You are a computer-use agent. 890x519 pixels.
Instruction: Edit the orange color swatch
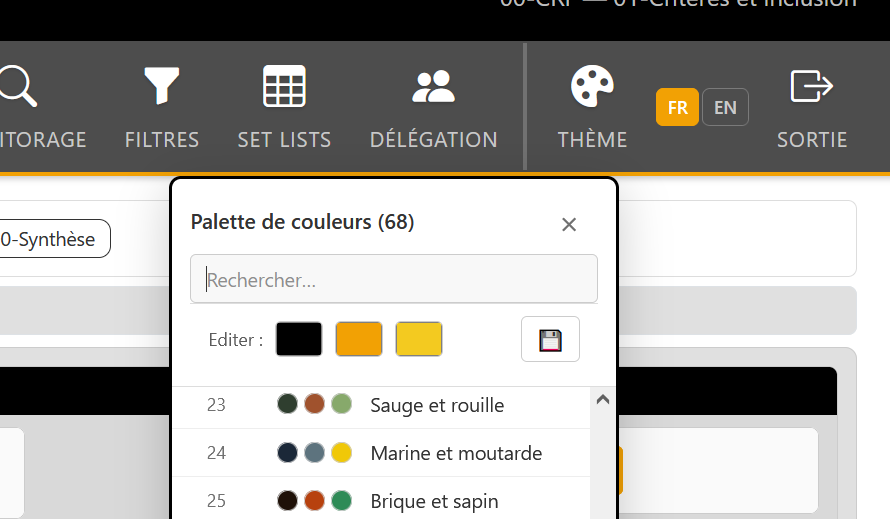click(359, 339)
